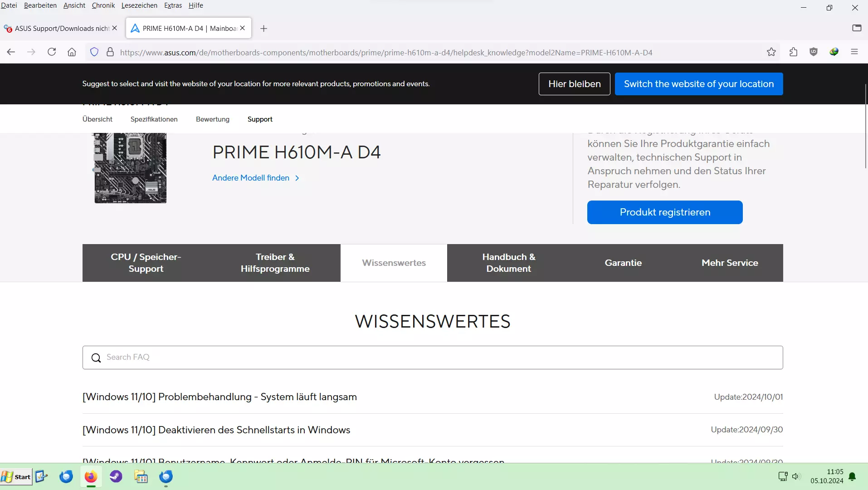
Task: Open a new browser tab
Action: click(x=264, y=29)
